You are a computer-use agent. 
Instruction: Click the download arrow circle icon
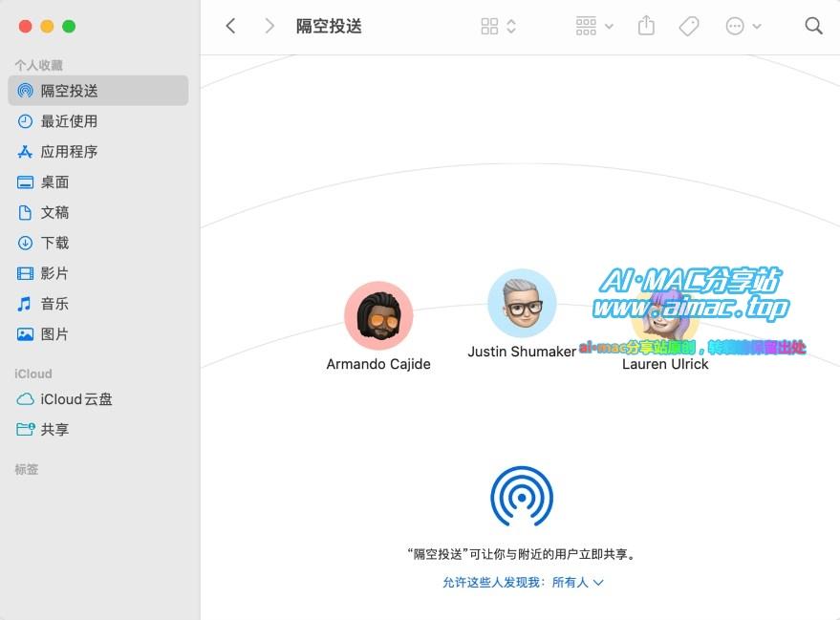tap(25, 243)
